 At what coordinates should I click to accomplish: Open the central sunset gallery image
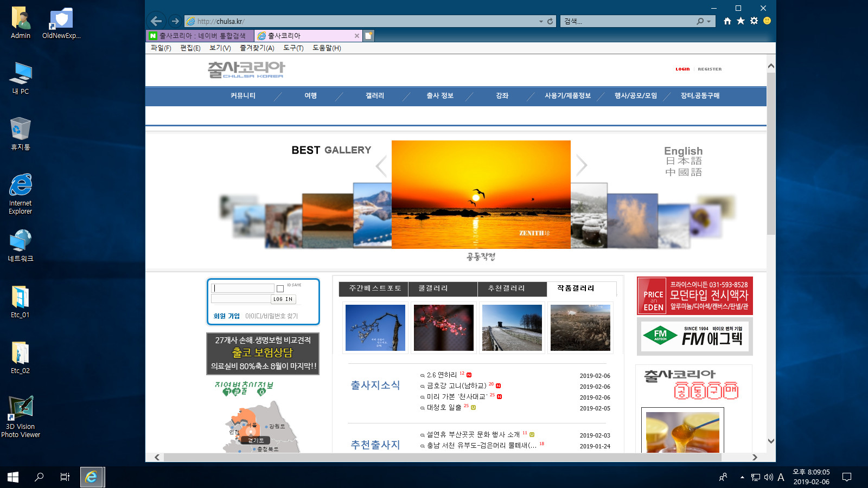(481, 195)
